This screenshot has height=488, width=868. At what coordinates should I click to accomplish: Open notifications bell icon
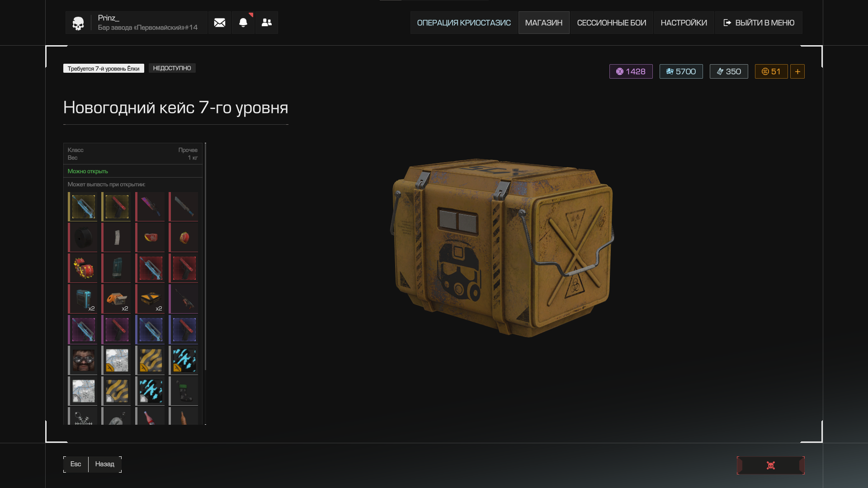click(x=243, y=23)
